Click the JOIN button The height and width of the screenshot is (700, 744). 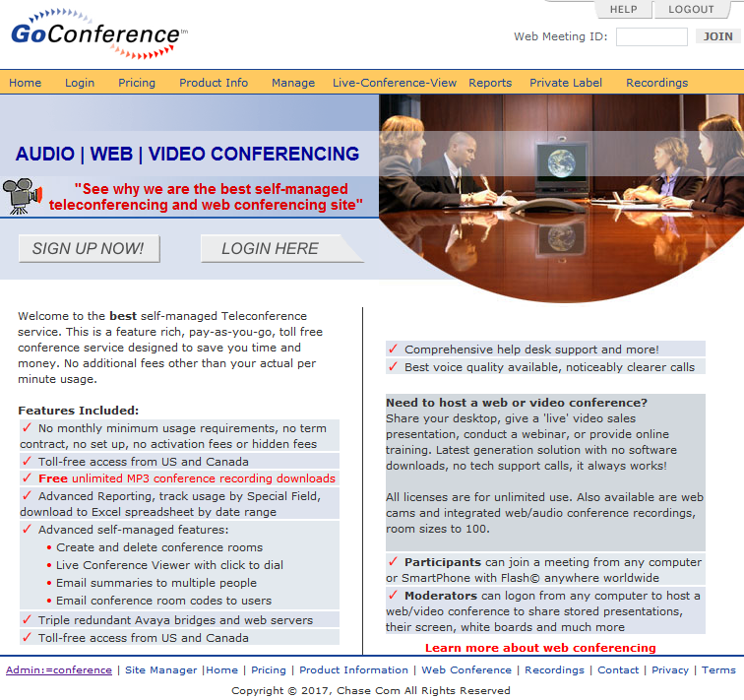click(x=717, y=36)
